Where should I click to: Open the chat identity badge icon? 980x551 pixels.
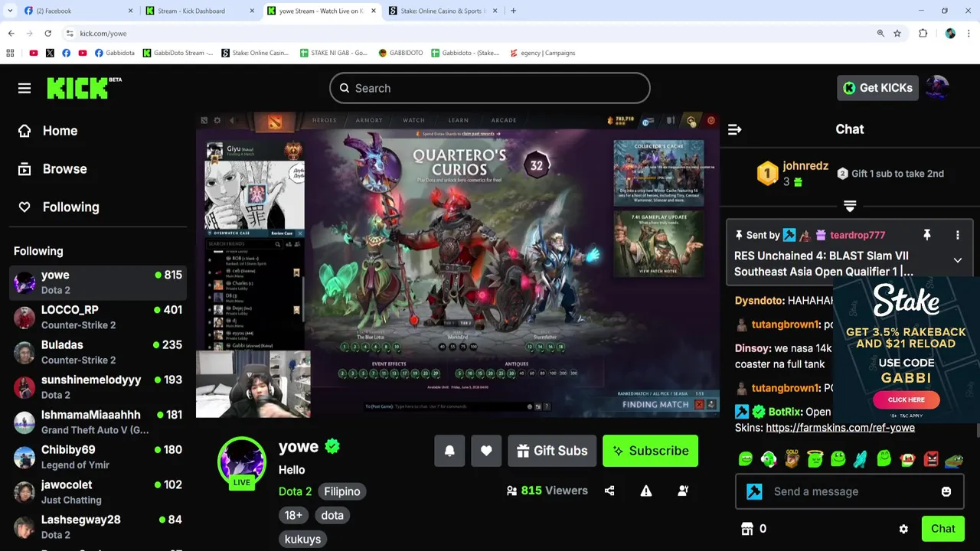[x=754, y=491]
